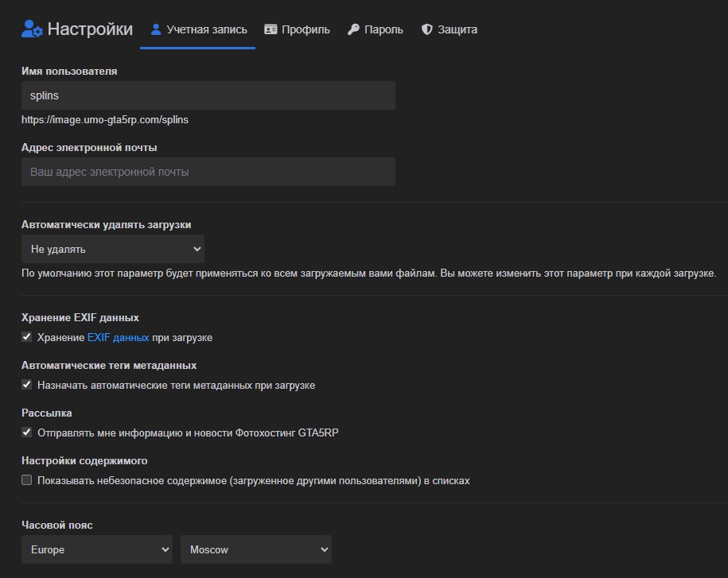Select the Учетная запись tab label

click(x=207, y=29)
